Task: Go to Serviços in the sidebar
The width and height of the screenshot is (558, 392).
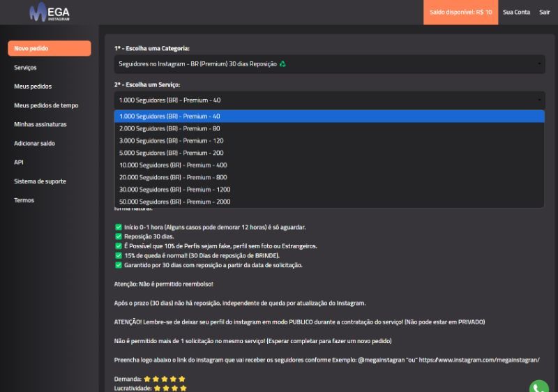Action: coord(25,68)
